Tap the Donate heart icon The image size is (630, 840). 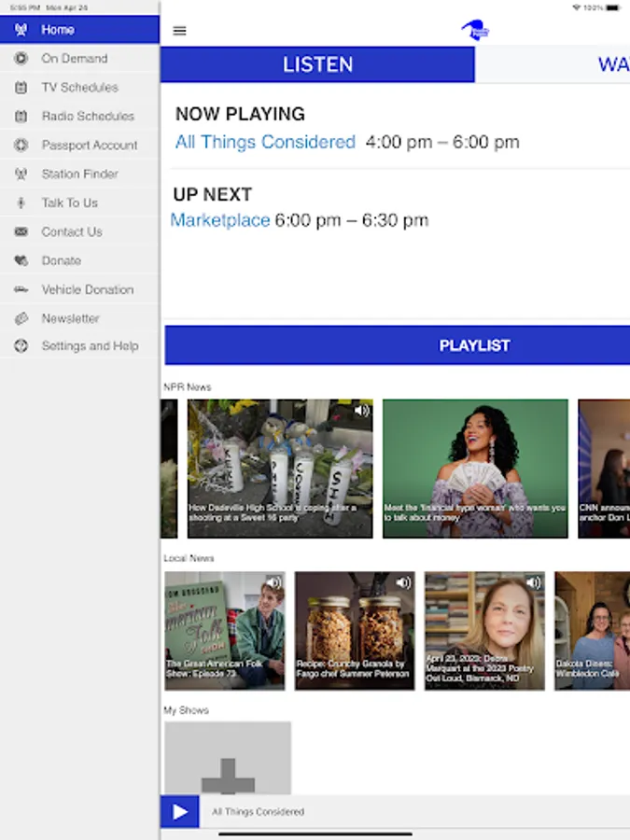click(21, 261)
